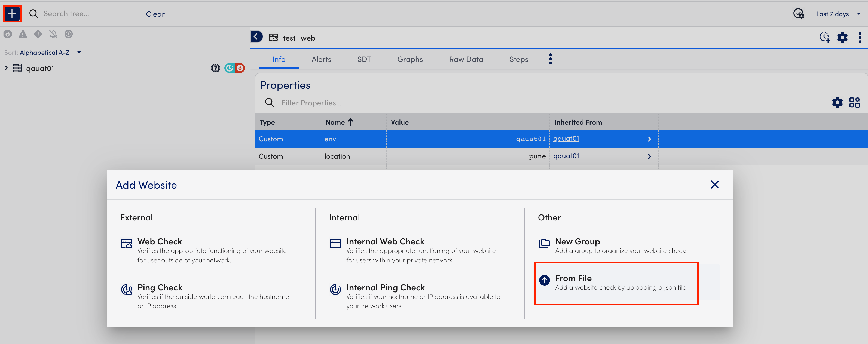
Task: Select the Steps tab
Action: [x=518, y=59]
